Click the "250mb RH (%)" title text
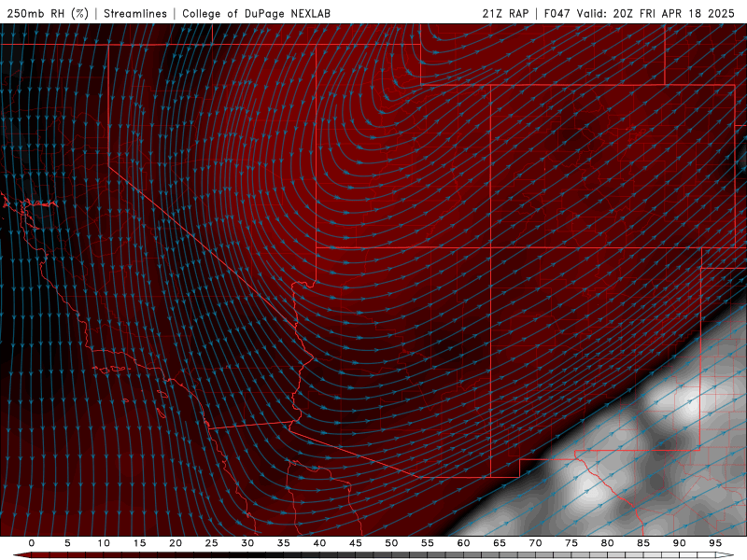The width and height of the screenshot is (747, 560). click(49, 13)
